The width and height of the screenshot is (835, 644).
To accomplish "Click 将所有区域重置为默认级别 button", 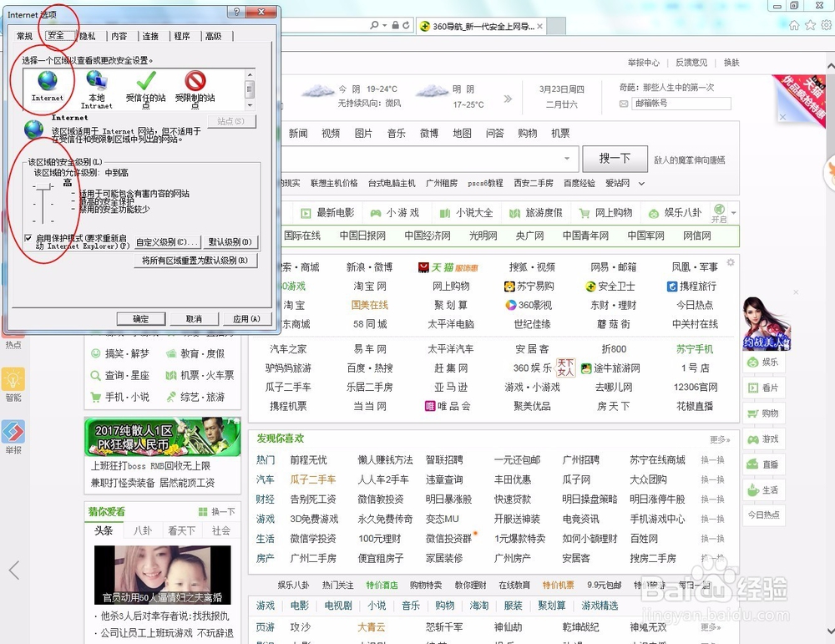I will coord(195,261).
